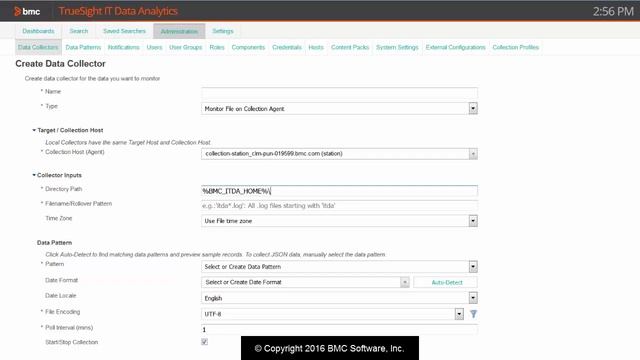The width and height of the screenshot is (640, 360).
Task: Go to System Settings sub-tab
Action: click(x=397, y=47)
